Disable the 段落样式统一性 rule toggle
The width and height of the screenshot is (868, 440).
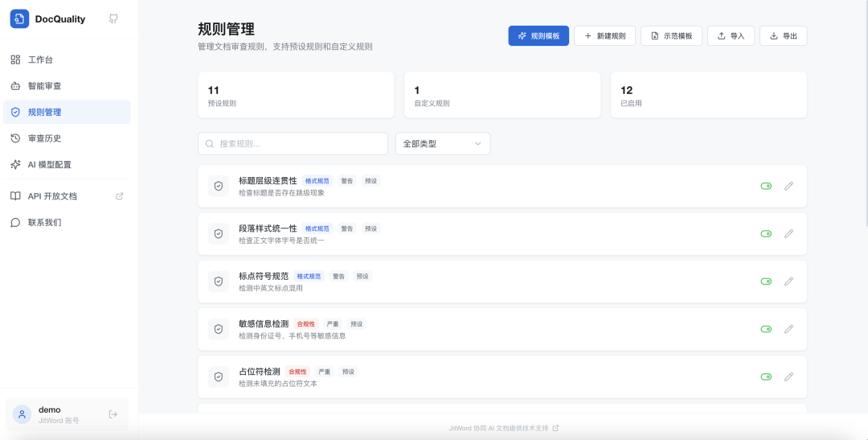pos(766,234)
